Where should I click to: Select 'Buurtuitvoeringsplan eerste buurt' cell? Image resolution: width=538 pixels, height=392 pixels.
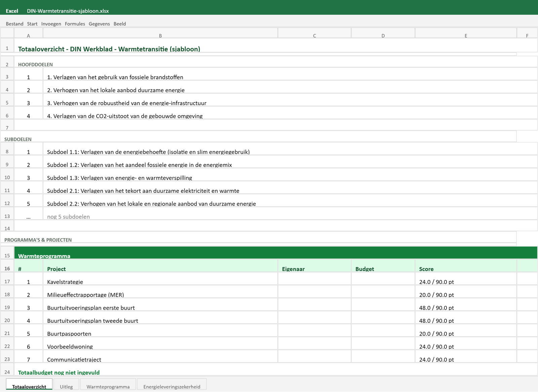coord(160,305)
